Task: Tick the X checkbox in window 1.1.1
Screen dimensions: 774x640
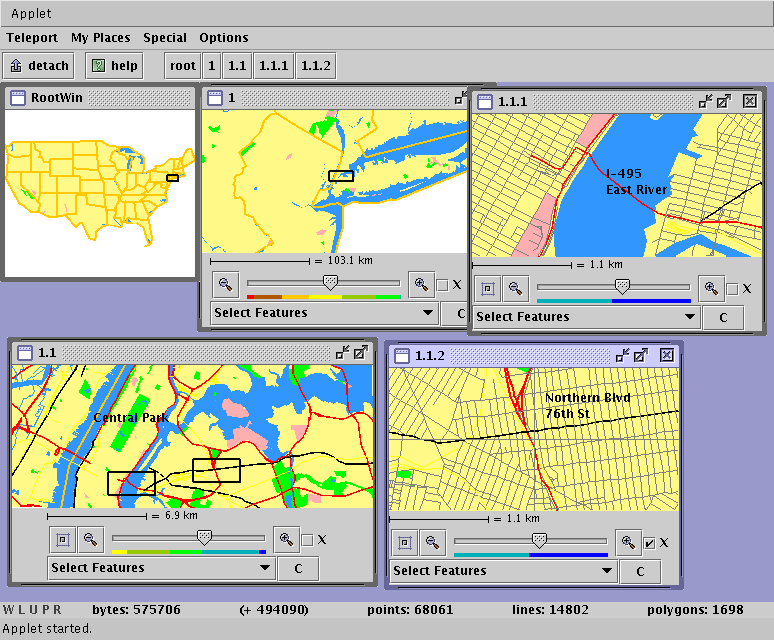Action: pos(732,289)
